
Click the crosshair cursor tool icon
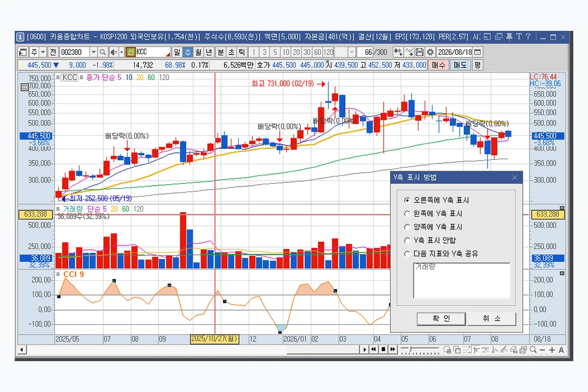pos(476,349)
